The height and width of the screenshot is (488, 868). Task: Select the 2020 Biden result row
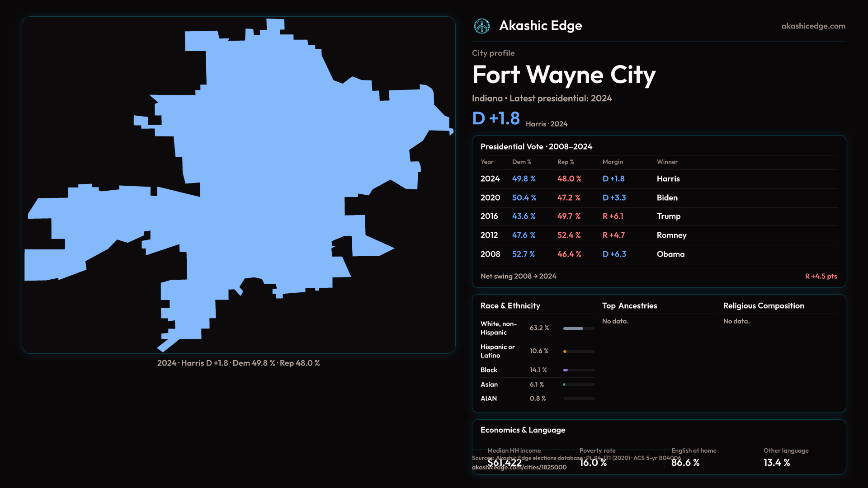click(658, 198)
